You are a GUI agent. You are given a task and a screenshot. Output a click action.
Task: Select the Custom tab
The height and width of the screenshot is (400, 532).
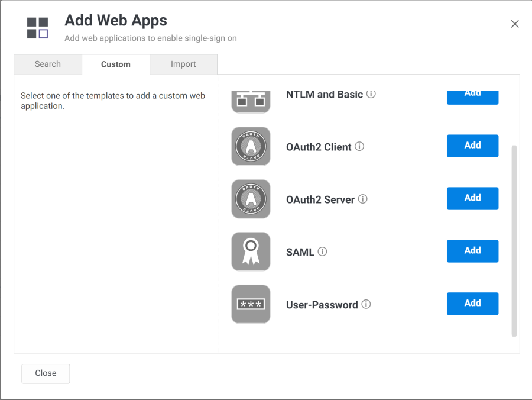[x=116, y=64]
